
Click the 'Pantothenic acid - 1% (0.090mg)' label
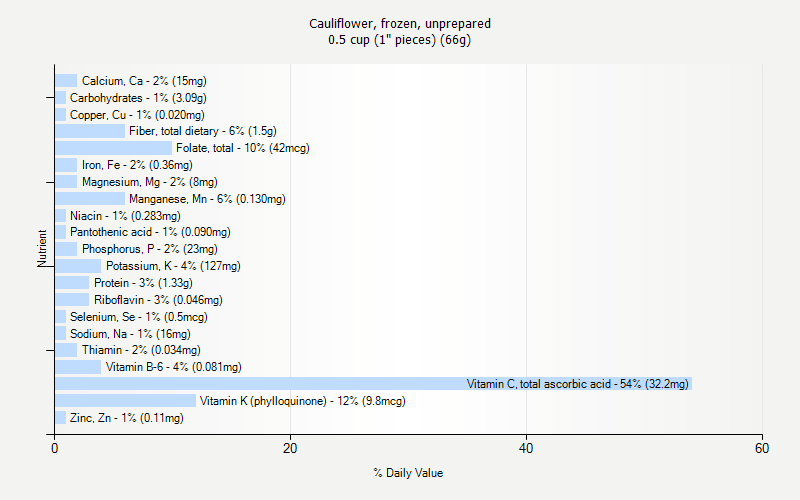[x=151, y=232]
